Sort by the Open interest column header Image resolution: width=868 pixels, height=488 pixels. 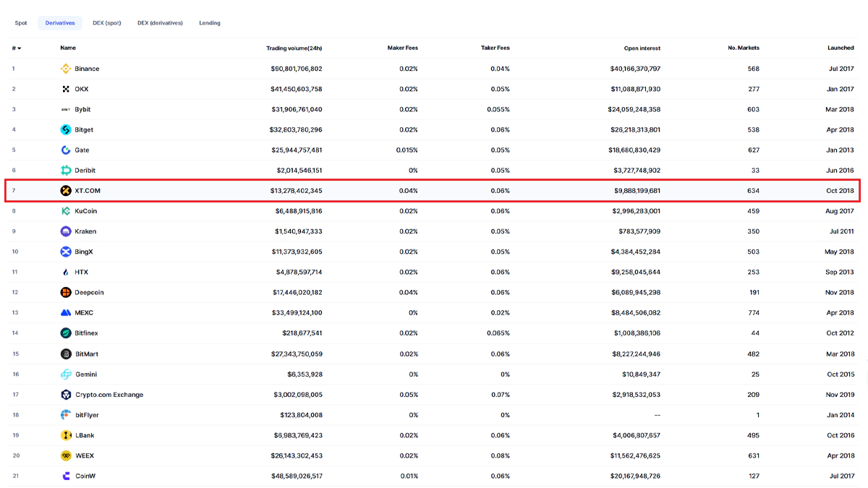point(642,48)
